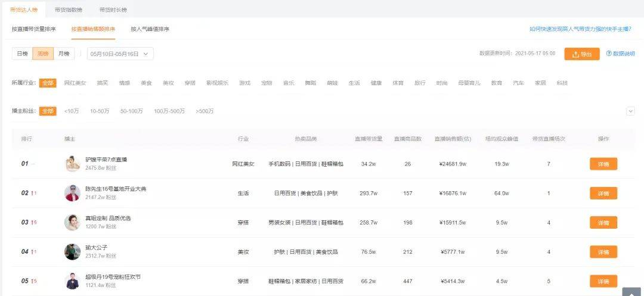Image resolution: width=644 pixels, height=296 pixels.
Task: Open streamer name 陈先生16号基地开业大典
Action: pos(116,189)
